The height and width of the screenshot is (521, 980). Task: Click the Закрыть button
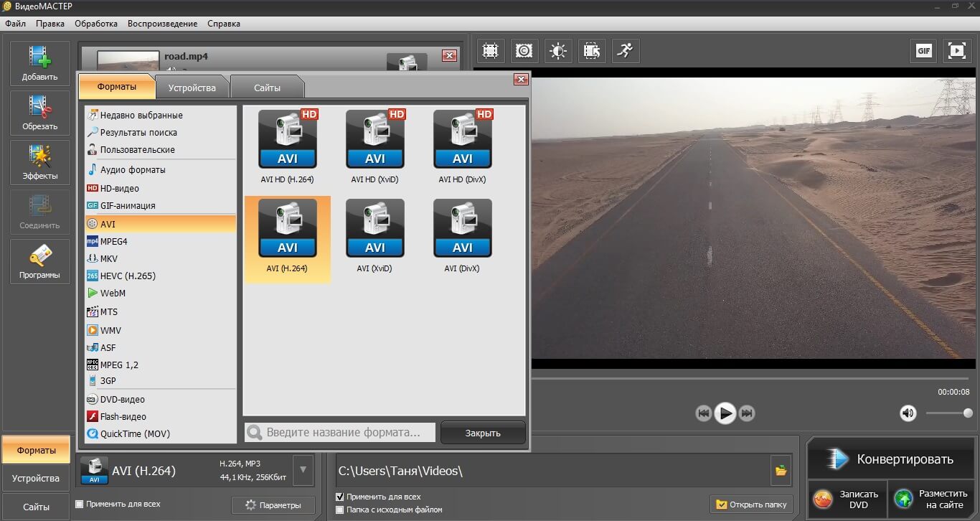pyautogui.click(x=483, y=433)
